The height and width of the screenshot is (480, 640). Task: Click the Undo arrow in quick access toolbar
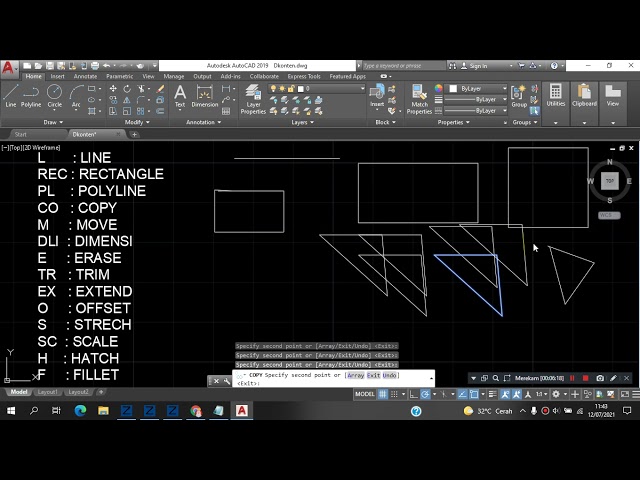(x=107, y=65)
